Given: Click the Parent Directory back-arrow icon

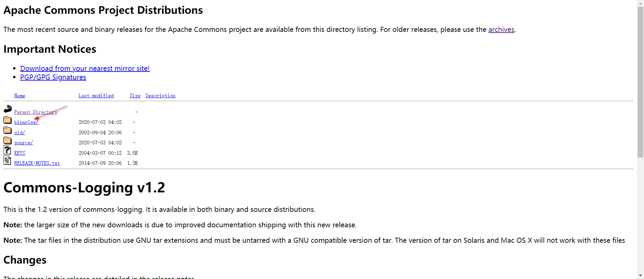Looking at the screenshot, I should point(7,109).
